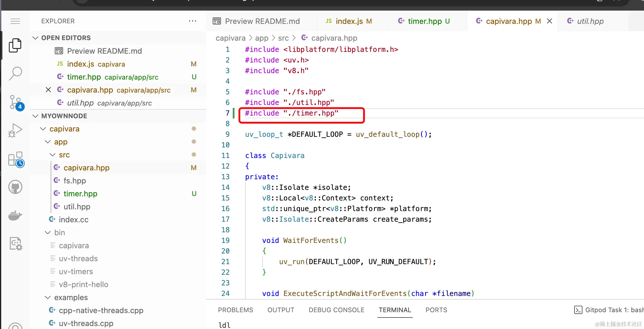Switch to the PROBLEMS panel tab

(x=235, y=310)
